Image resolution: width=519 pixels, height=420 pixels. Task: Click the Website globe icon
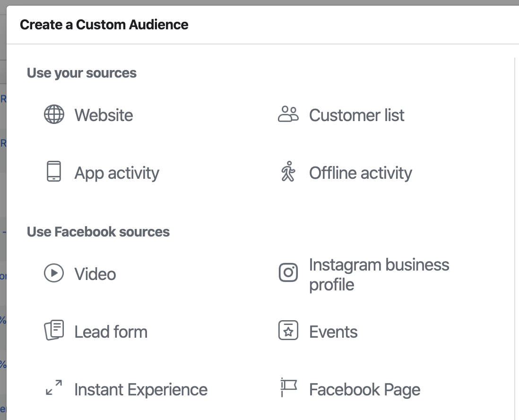click(54, 114)
